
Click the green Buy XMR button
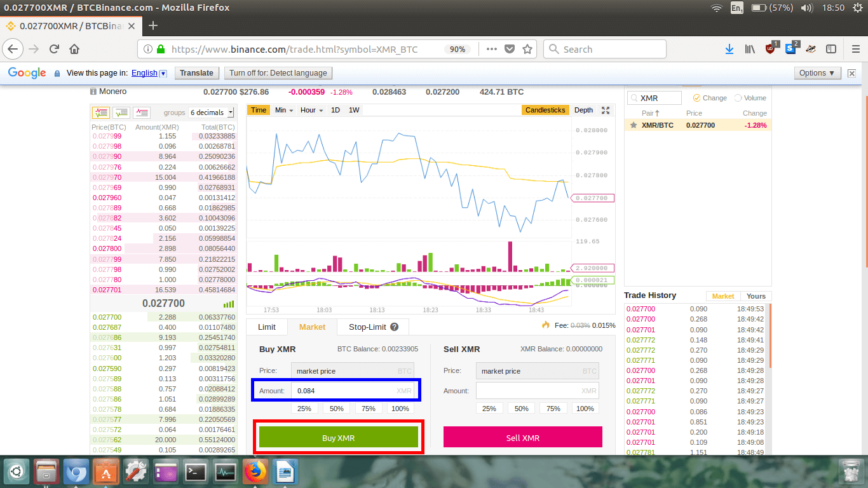coord(339,438)
